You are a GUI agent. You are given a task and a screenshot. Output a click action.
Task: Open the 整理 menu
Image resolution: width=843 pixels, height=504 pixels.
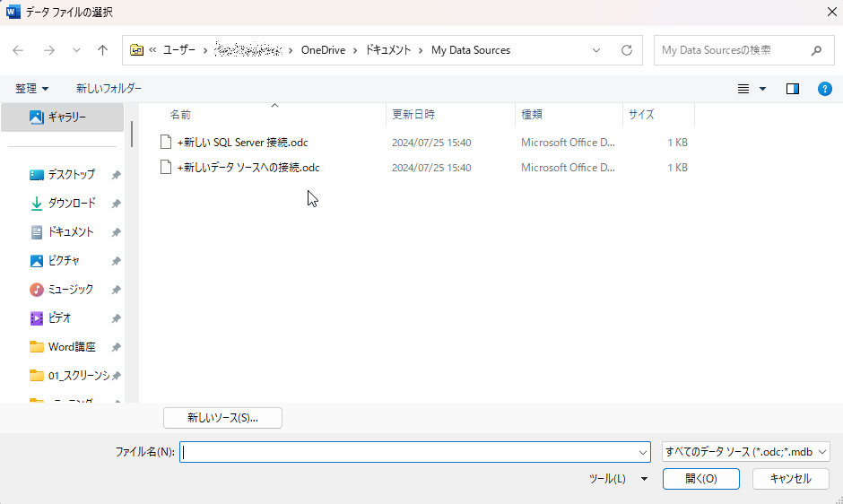click(x=31, y=88)
